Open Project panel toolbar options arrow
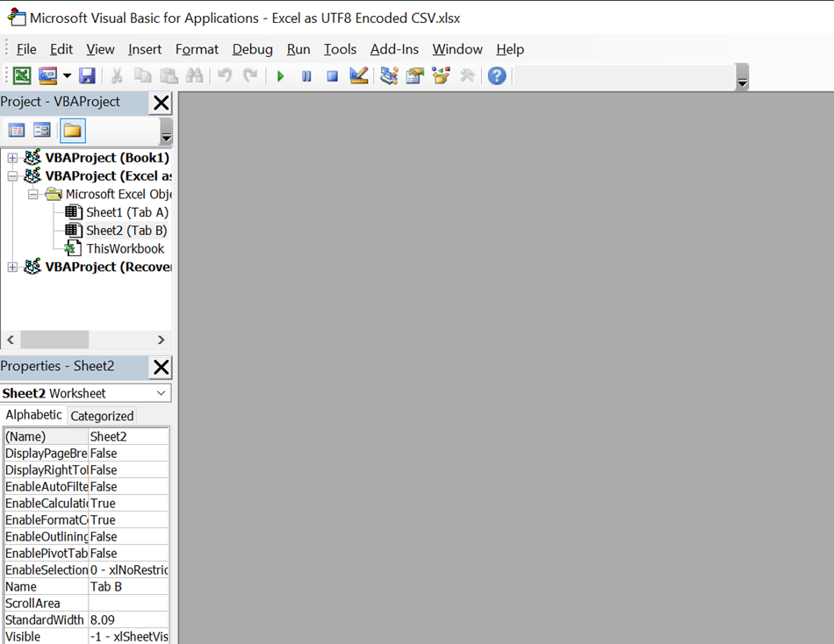Screen dimensions: 834x644 (x=166, y=132)
